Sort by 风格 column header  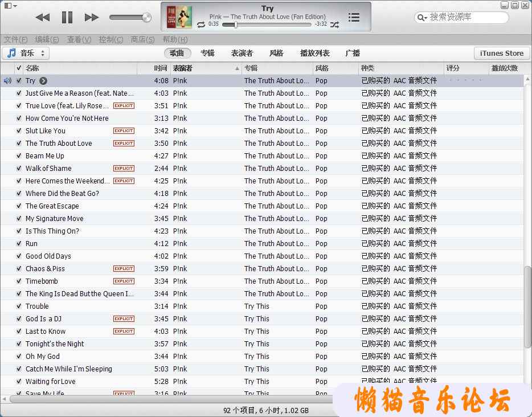[335, 68]
